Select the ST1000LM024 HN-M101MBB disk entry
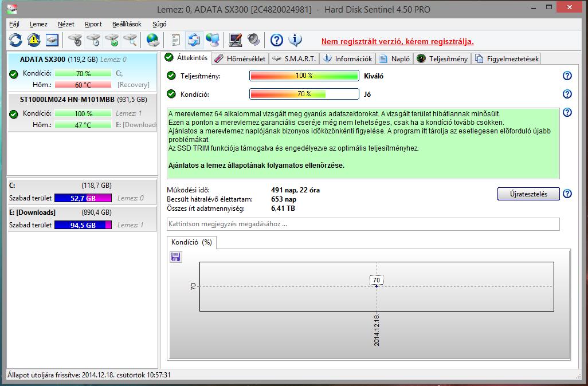The image size is (588, 386). coord(82,112)
